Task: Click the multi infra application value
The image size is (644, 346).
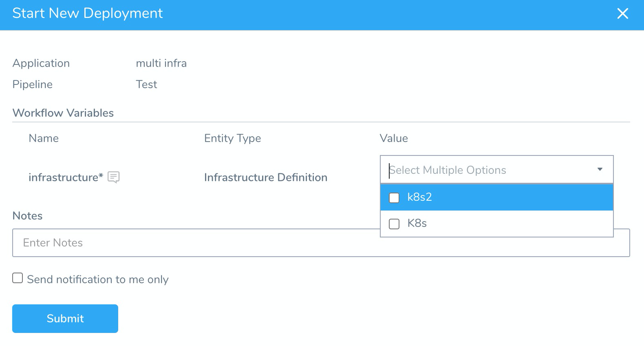Action: [x=161, y=63]
